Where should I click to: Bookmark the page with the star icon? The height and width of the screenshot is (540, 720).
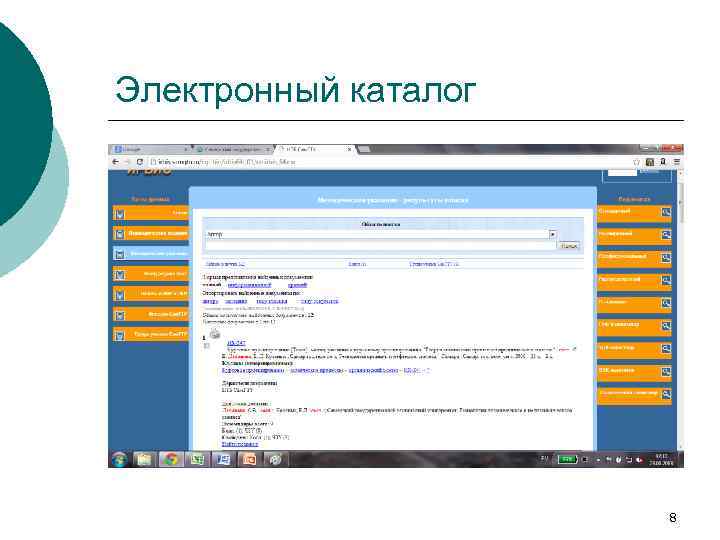pos(636,162)
